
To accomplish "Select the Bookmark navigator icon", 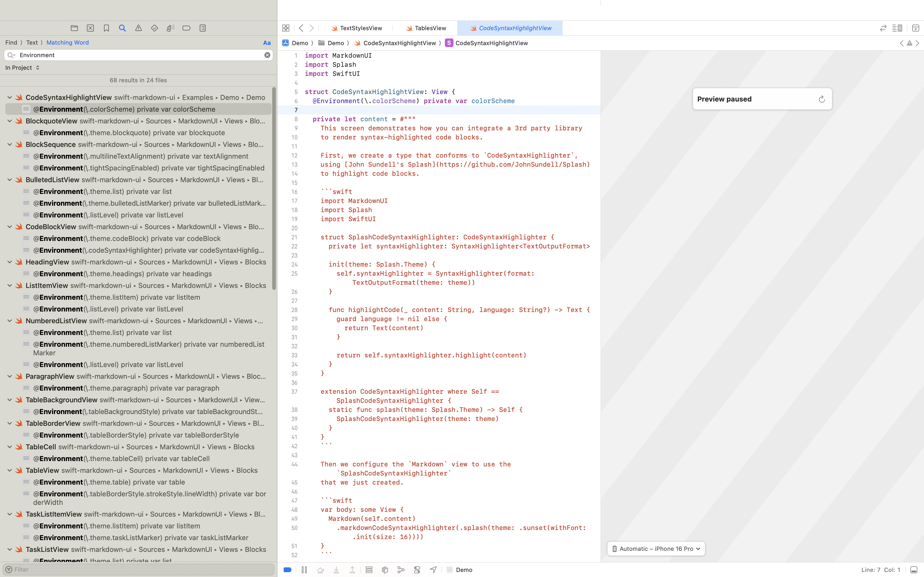I will (106, 28).
